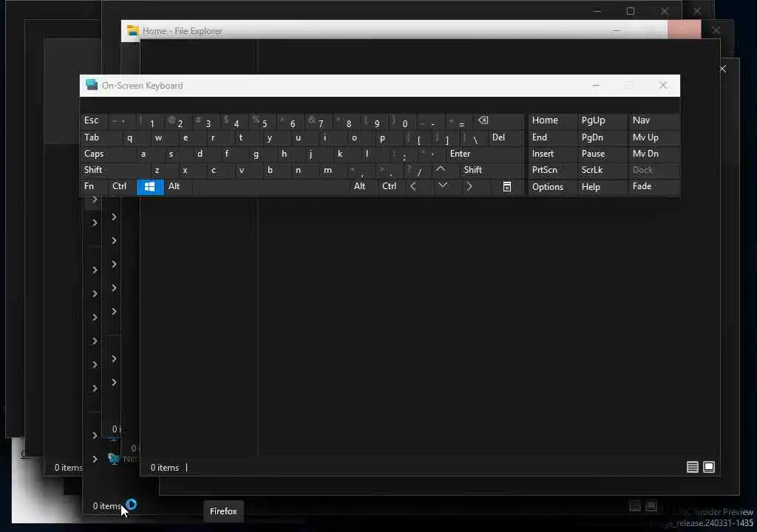Expand the Network tree node chevron

[95, 459]
